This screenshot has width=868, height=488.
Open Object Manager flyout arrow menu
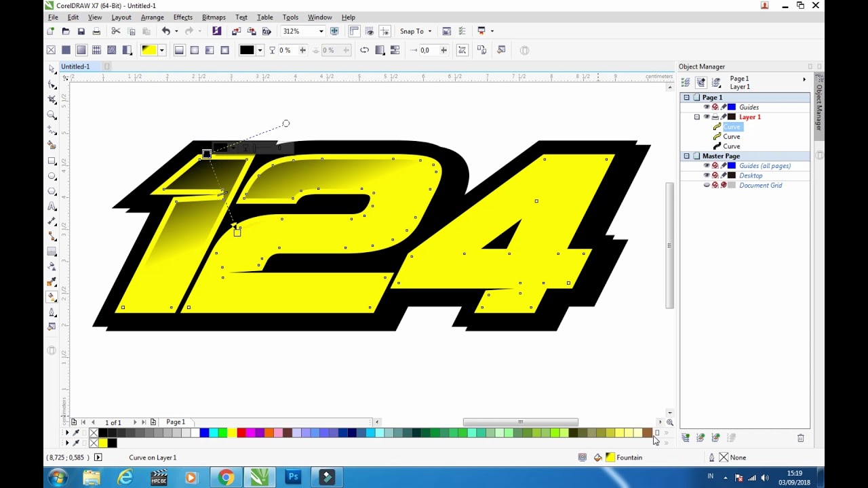pyautogui.click(x=804, y=79)
